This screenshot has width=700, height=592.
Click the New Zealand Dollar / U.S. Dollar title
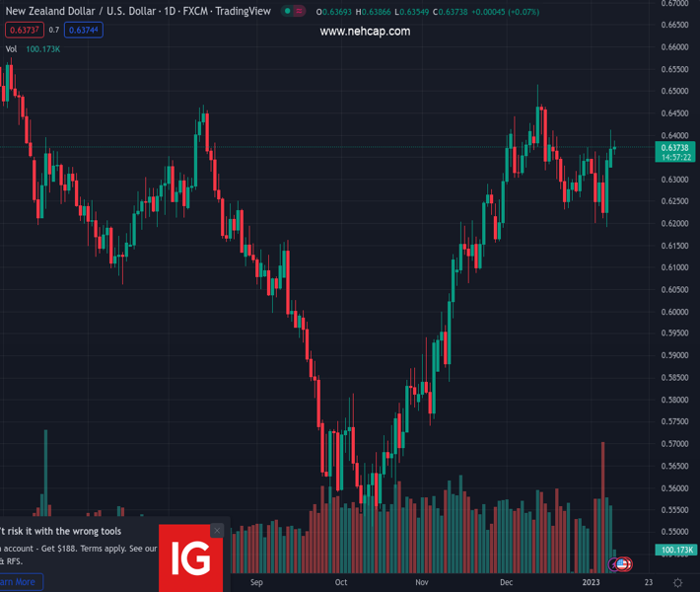point(81,11)
